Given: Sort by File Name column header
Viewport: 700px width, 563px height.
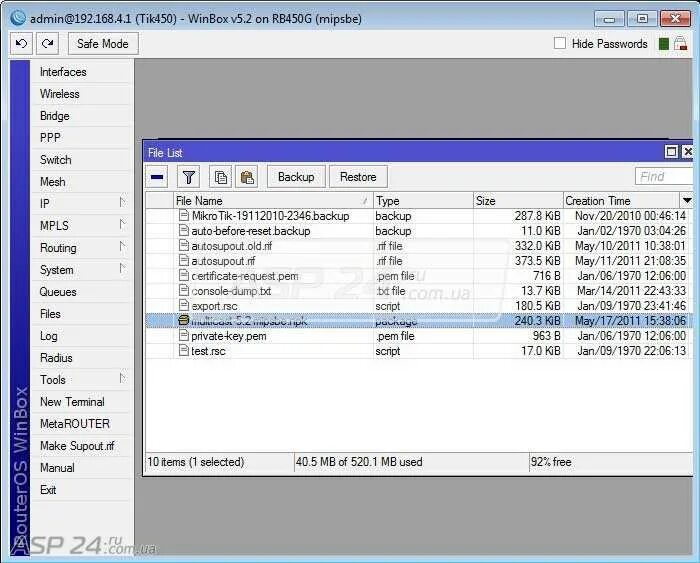Looking at the screenshot, I should (x=273, y=200).
